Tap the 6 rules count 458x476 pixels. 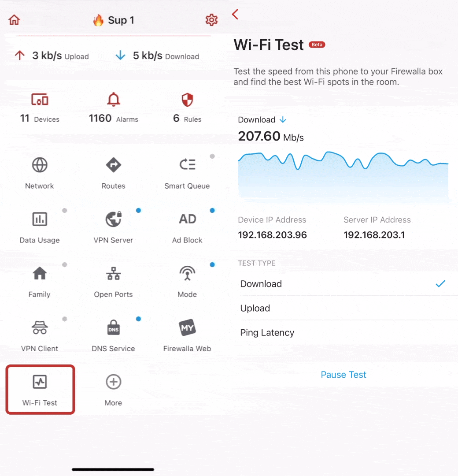click(x=176, y=118)
